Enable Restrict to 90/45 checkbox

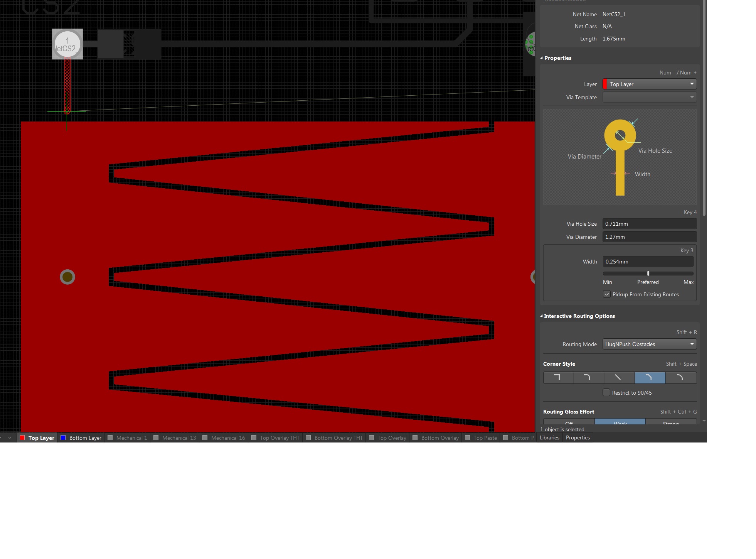click(x=606, y=393)
